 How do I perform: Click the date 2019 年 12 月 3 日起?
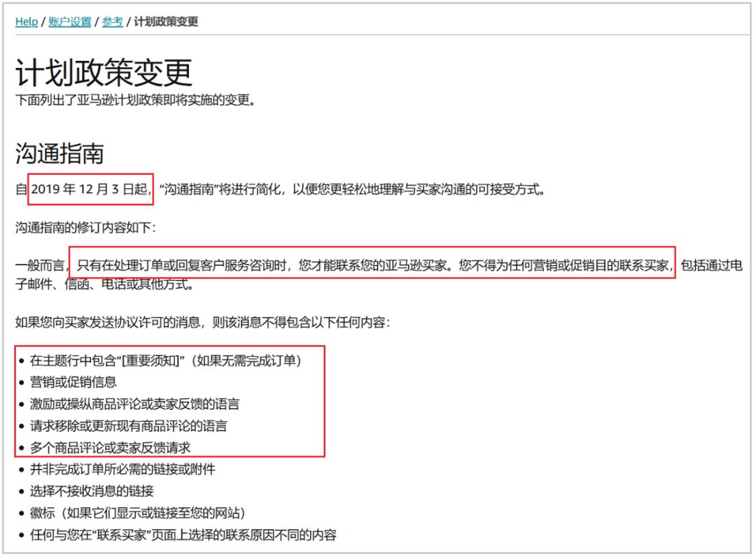[90, 189]
